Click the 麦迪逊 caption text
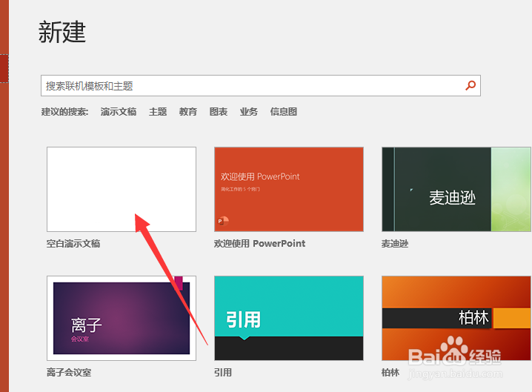This screenshot has height=392, width=532. click(395, 244)
